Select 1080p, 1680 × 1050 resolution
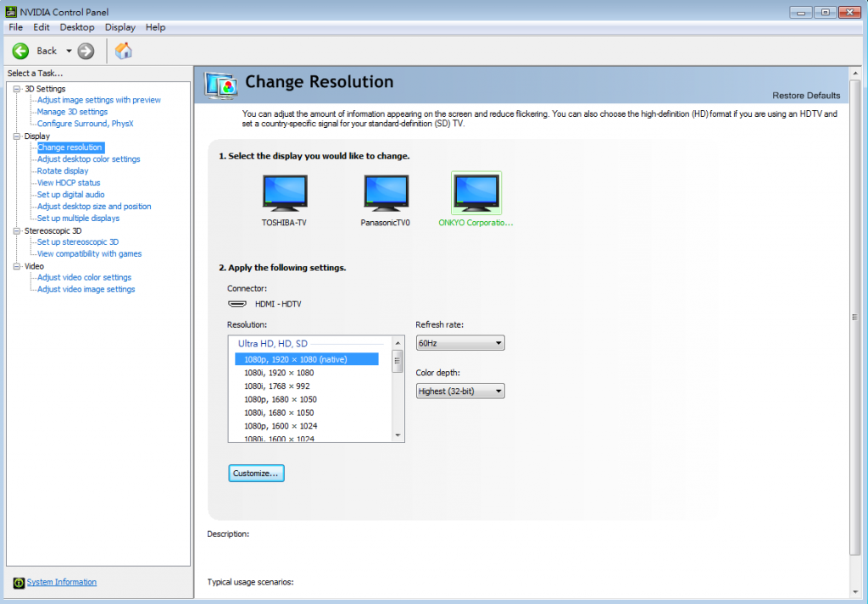 point(307,399)
